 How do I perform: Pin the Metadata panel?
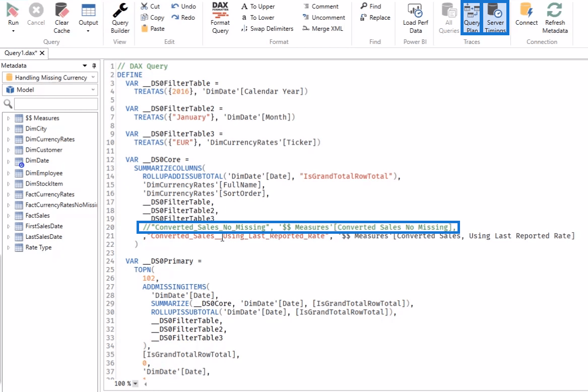point(94,66)
